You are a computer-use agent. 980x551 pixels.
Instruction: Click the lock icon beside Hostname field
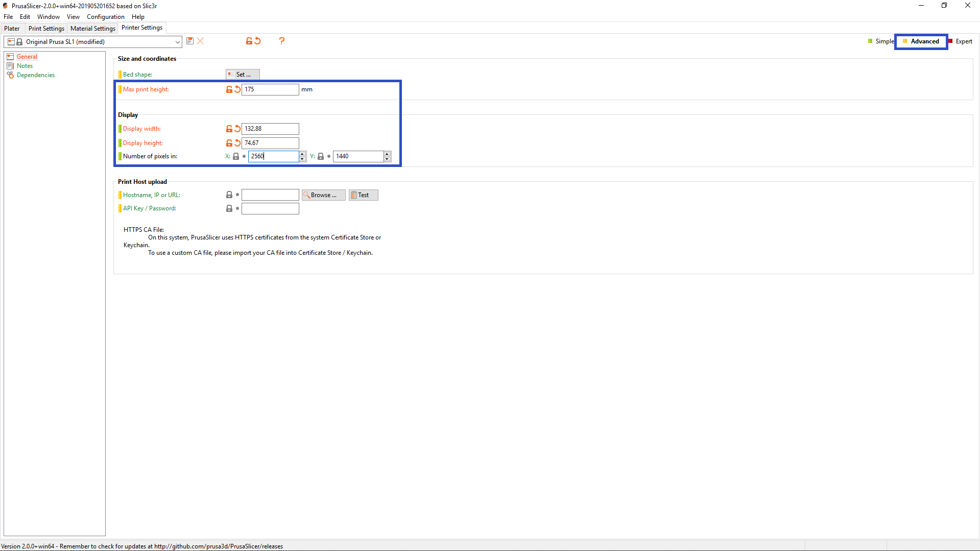229,195
